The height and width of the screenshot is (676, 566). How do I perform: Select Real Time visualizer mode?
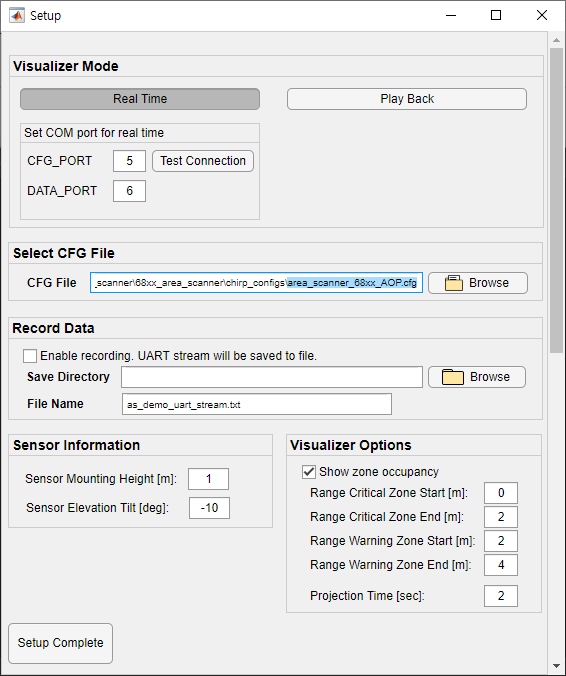[x=140, y=99]
